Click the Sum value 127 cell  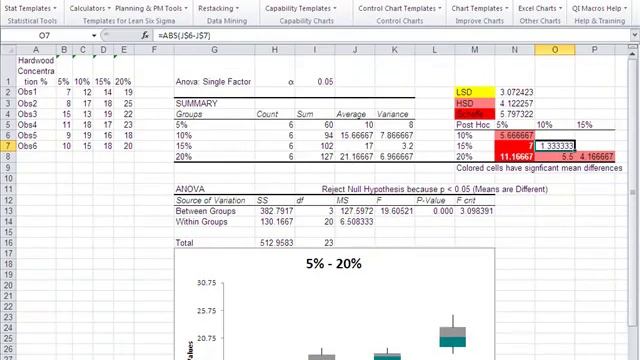coord(314,156)
